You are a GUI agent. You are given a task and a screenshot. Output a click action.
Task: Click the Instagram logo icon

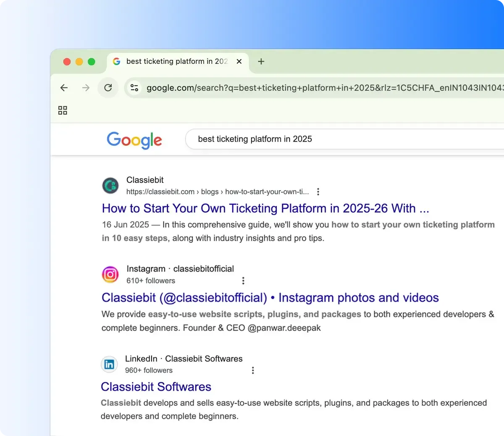[x=110, y=275]
